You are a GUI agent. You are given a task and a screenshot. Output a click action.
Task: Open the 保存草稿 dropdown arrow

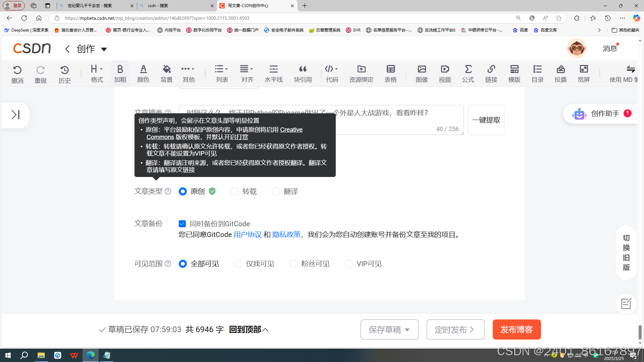(407, 330)
